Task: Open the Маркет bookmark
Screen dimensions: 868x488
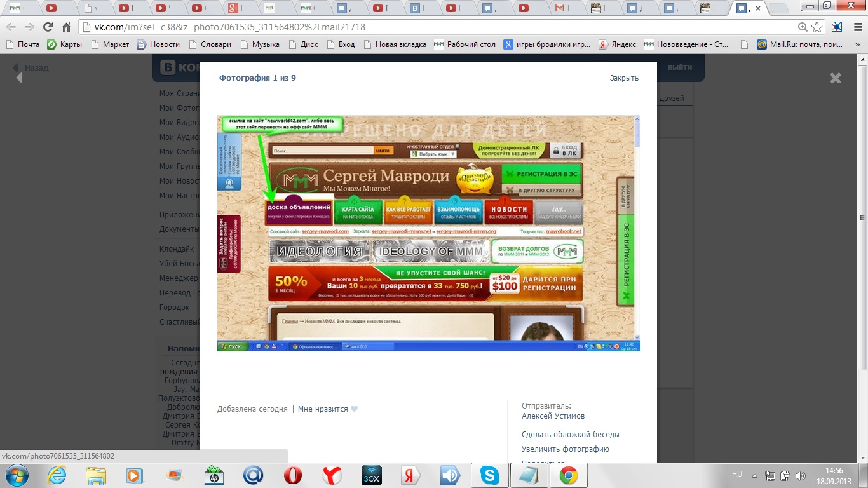Action: (110, 44)
